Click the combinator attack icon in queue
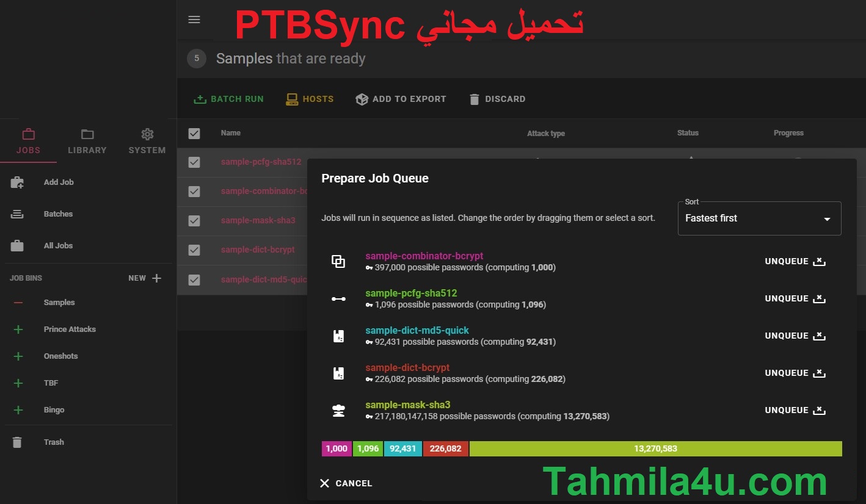866x504 pixels. point(338,261)
